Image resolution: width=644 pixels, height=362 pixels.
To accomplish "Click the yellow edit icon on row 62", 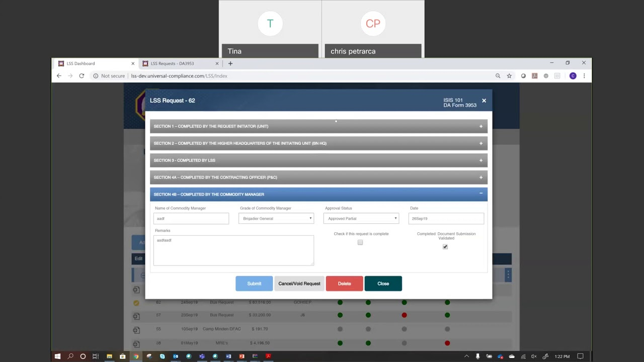I will 136,303.
